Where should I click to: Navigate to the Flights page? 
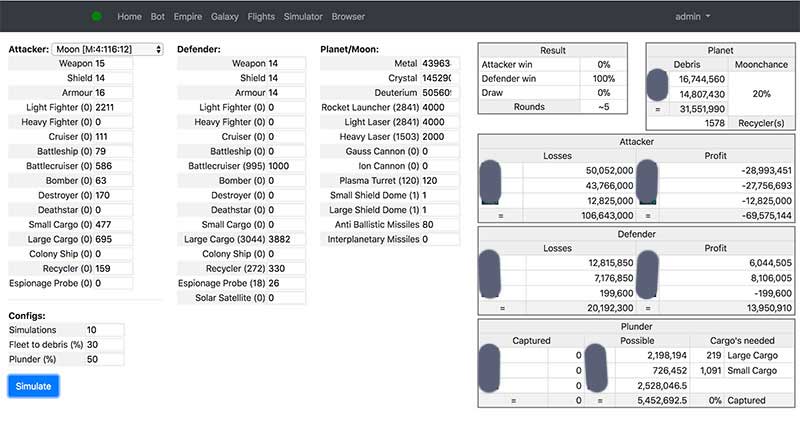tap(261, 17)
